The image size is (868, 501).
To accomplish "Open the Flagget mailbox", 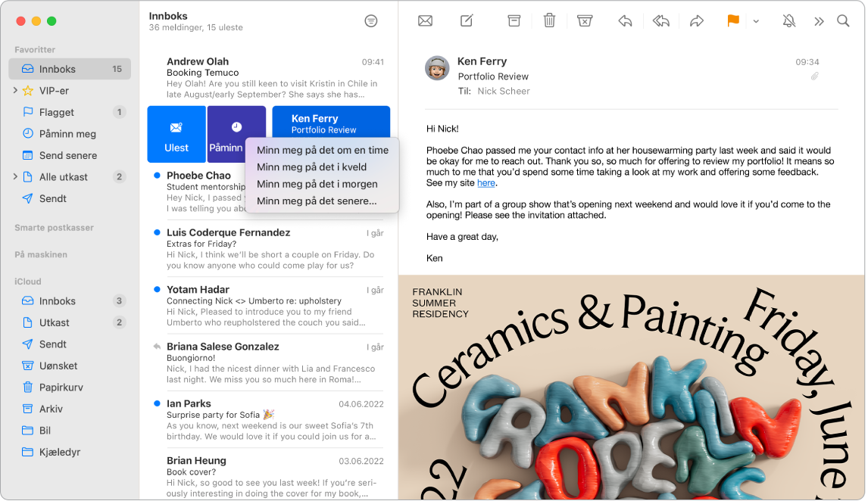I will (x=70, y=112).
